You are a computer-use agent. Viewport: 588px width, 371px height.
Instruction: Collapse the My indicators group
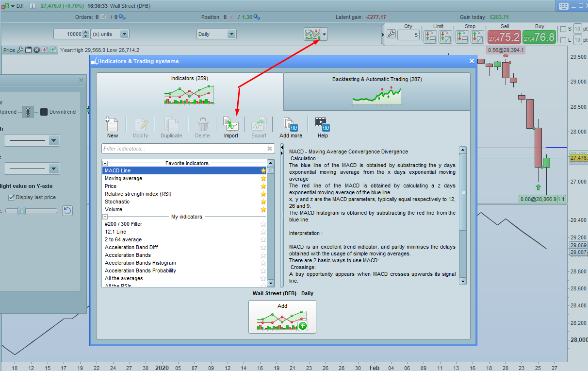(105, 217)
